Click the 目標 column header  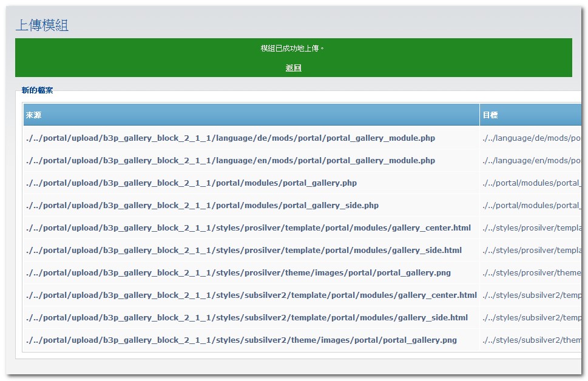click(x=490, y=115)
